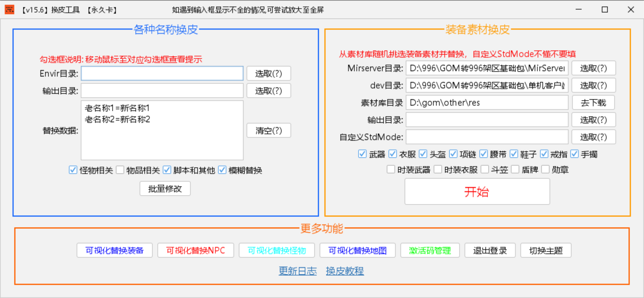Open 可视化替换怪物
Image resolution: width=644 pixels, height=298 pixels.
point(277,250)
